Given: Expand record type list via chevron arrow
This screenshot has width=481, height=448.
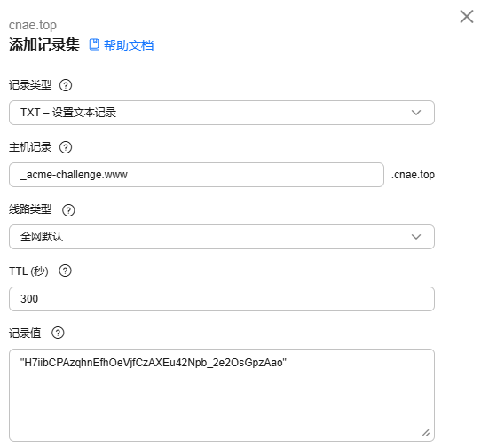Looking at the screenshot, I should coord(416,113).
